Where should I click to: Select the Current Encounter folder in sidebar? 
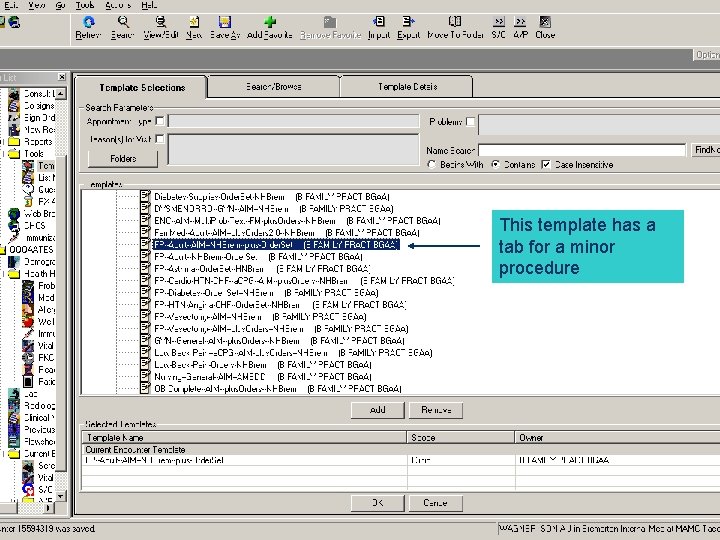click(32, 454)
